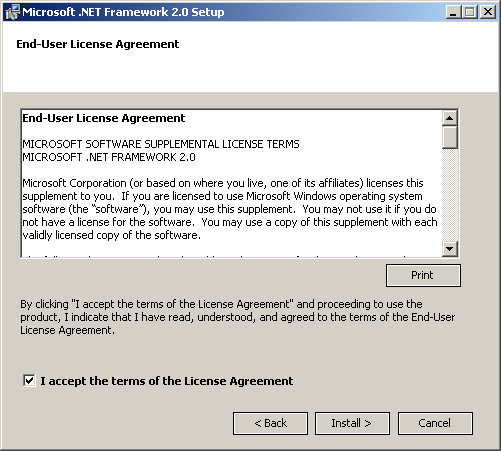The height and width of the screenshot is (451, 501).
Task: Minimize the .NET Framework Setup window
Action: coord(453,12)
